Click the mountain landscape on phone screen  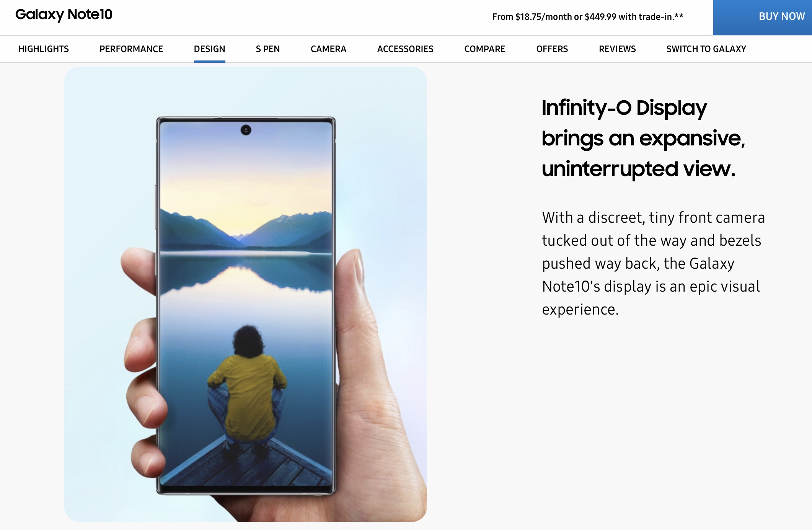pyautogui.click(x=246, y=230)
